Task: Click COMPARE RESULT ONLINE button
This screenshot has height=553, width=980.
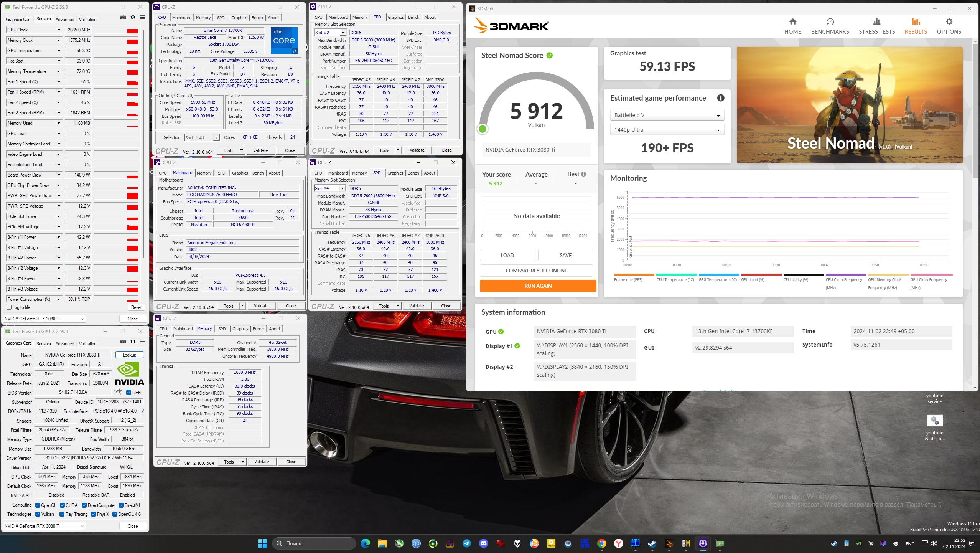Action: click(536, 271)
